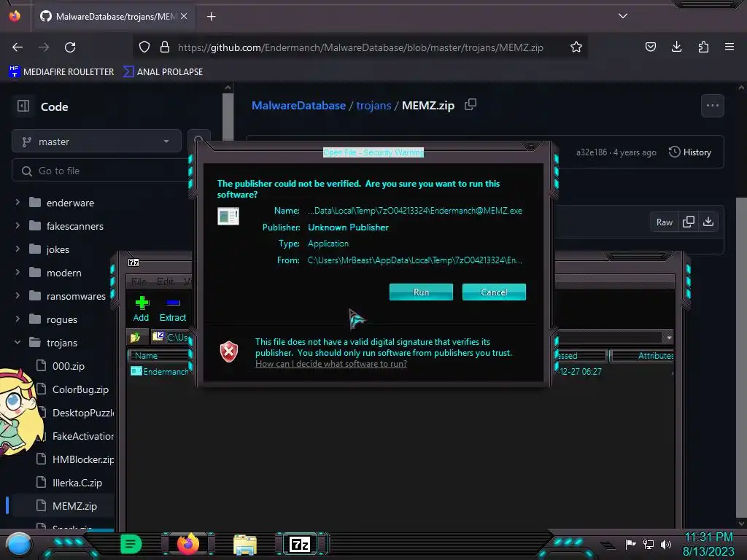
Task: Expand the modern folder
Action: pos(18,273)
